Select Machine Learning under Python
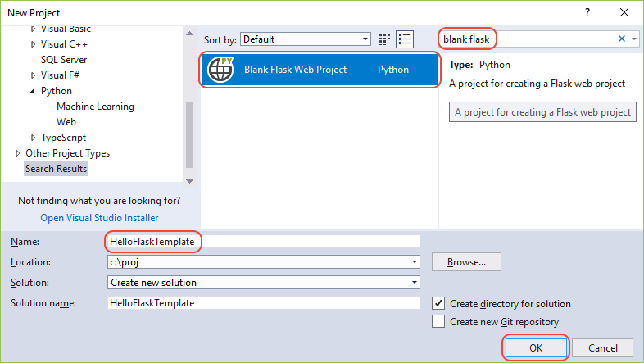644x363 pixels. 95,107
